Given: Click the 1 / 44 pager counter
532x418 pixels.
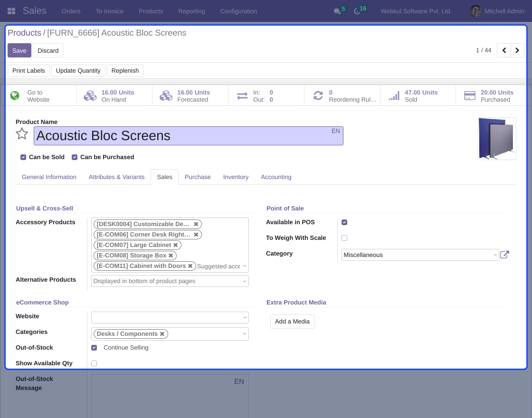Looking at the screenshot, I should pos(484,50).
